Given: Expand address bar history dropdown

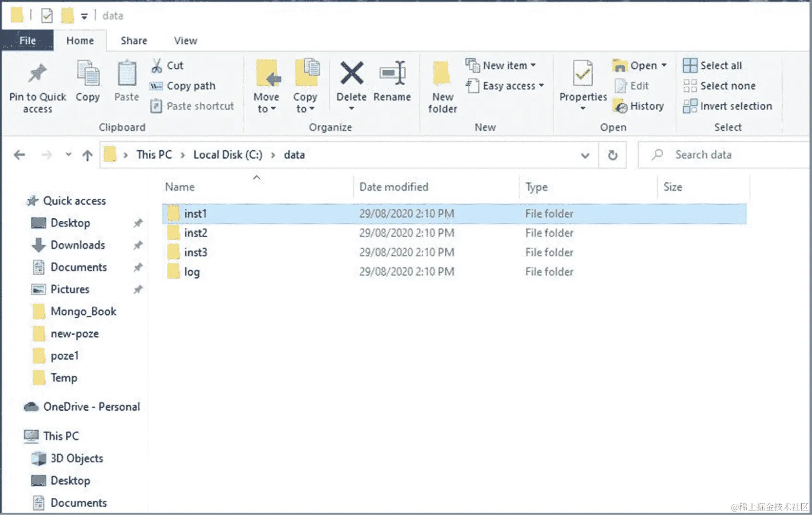Looking at the screenshot, I should [x=585, y=155].
